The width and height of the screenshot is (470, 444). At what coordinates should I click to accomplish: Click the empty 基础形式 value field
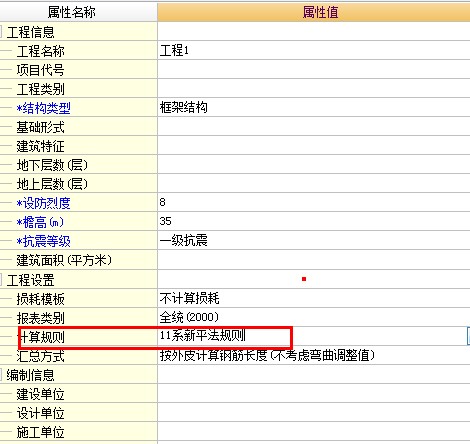pos(314,127)
